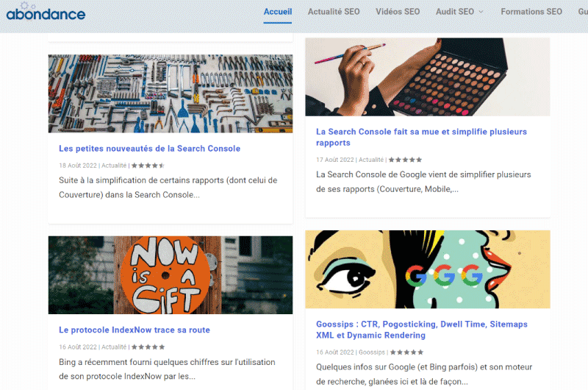Viewport: 588px width, 390px height.
Task: Click the 'La Search Console de Google vient' excerpt
Action: point(423,182)
